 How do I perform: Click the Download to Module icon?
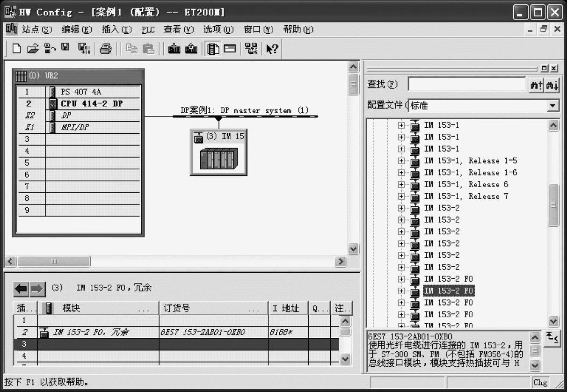coord(174,49)
